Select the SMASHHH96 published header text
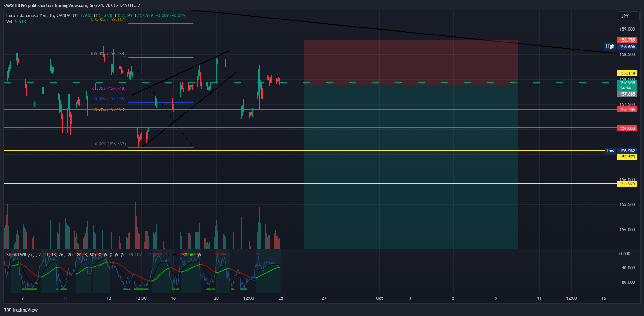Viewport: 644px width, 316px height. coord(72,5)
